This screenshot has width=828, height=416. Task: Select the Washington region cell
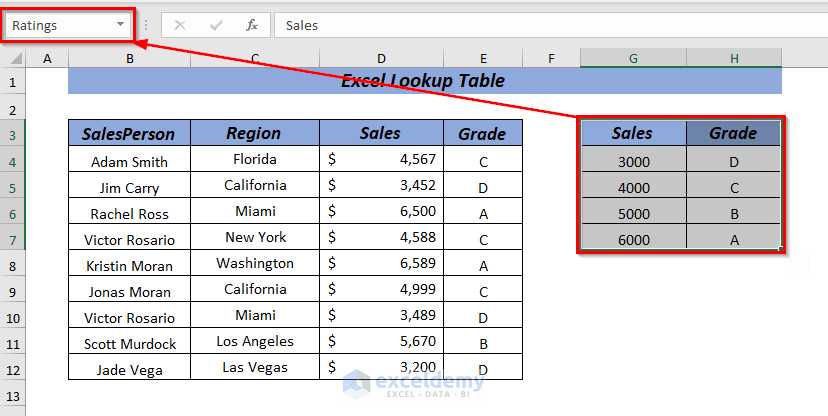click(x=255, y=264)
